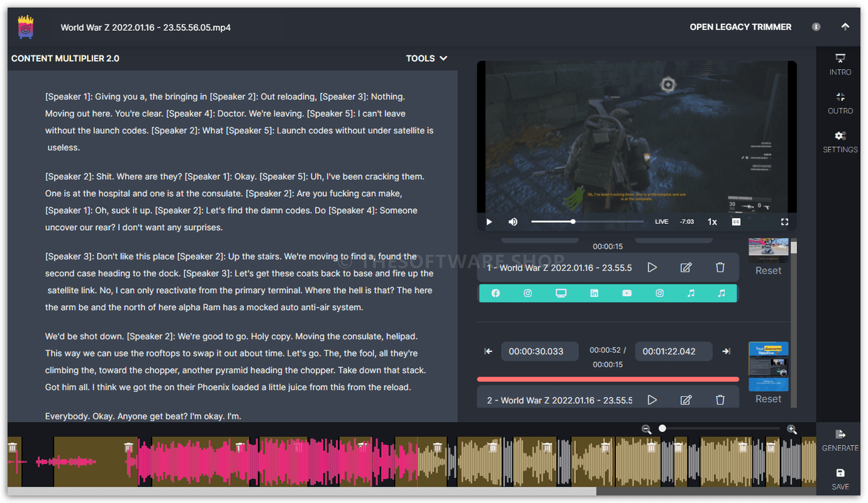Click the timeline zoom slider handle
Image resolution: width=868 pixels, height=503 pixels.
(x=662, y=428)
